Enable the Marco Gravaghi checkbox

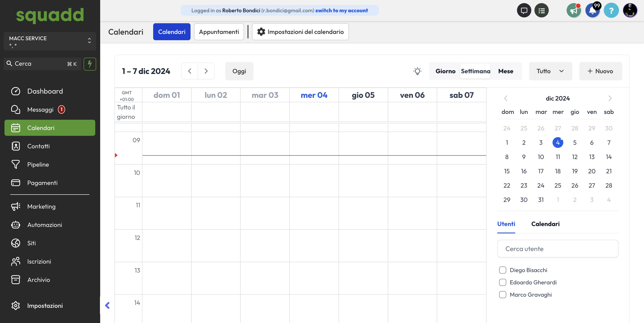click(x=502, y=295)
